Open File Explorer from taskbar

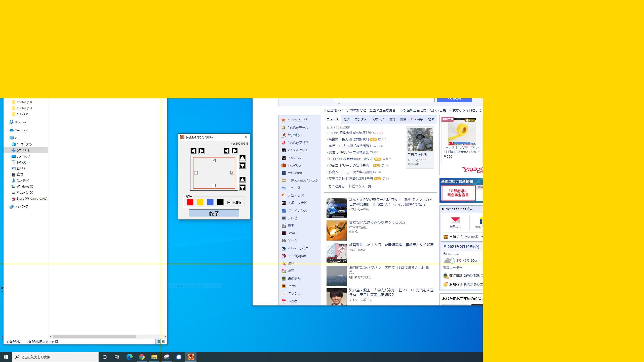154,357
